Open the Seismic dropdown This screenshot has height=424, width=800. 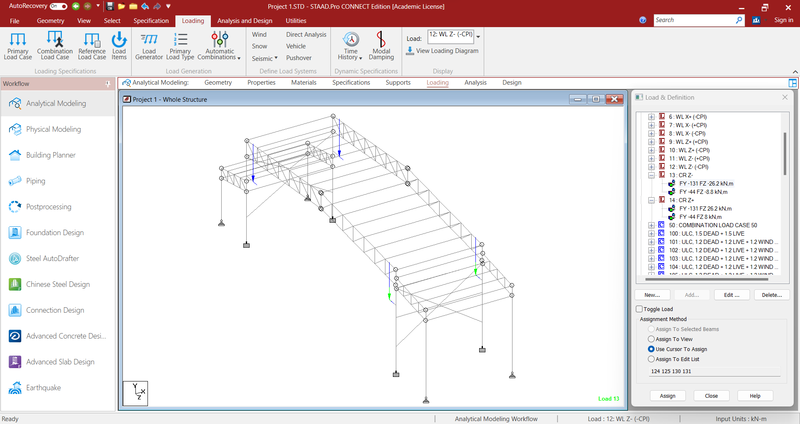pos(264,58)
